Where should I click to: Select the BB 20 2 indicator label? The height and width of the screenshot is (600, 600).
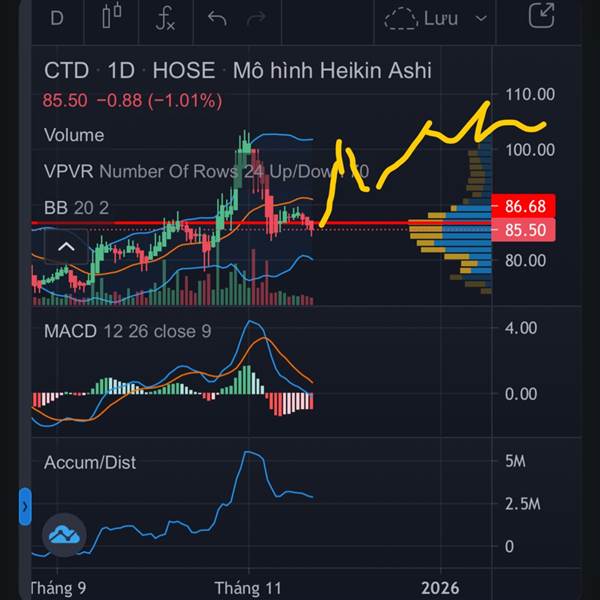pyautogui.click(x=77, y=208)
